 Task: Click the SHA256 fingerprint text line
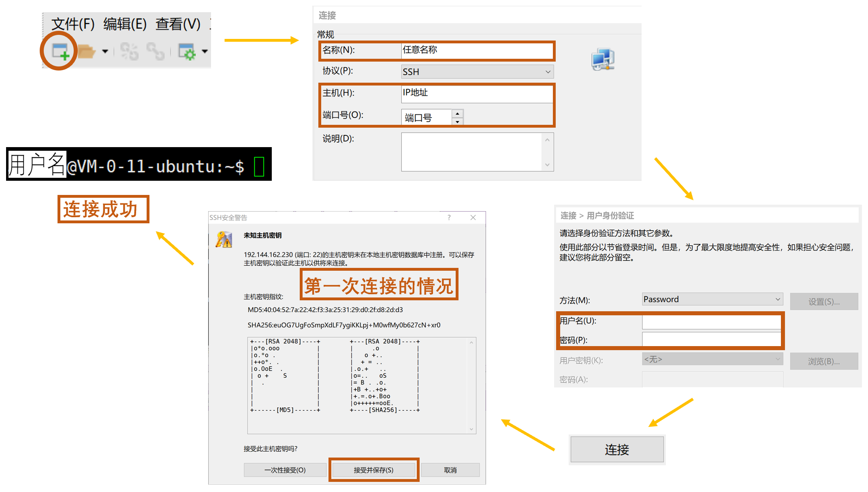coord(344,325)
